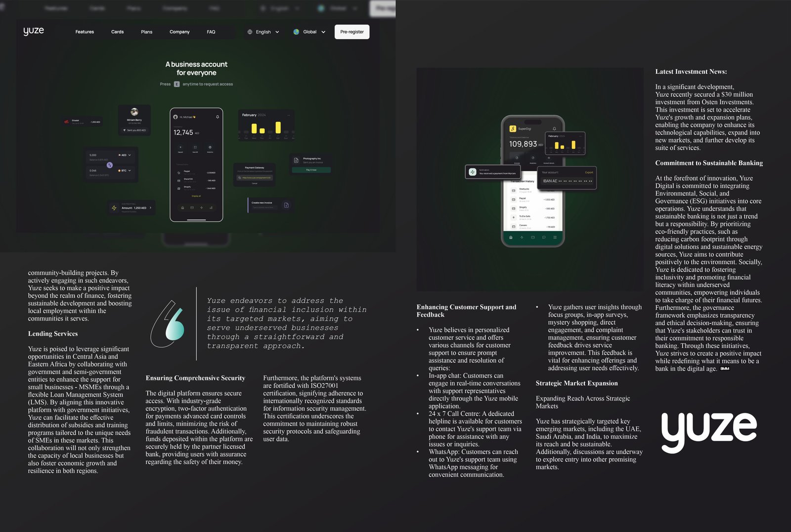Click the Lending Services heading
The height and width of the screenshot is (532, 791).
click(53, 334)
